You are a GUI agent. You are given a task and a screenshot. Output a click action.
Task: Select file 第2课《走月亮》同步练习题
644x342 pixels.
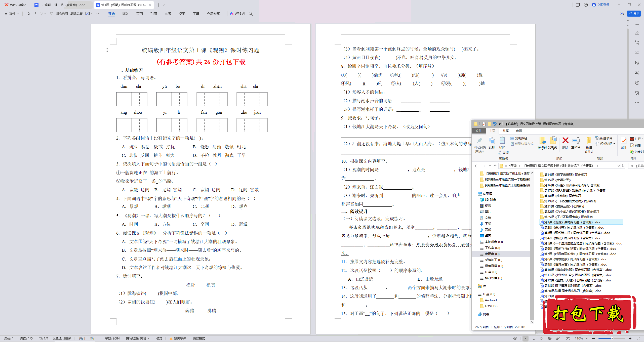click(572, 228)
